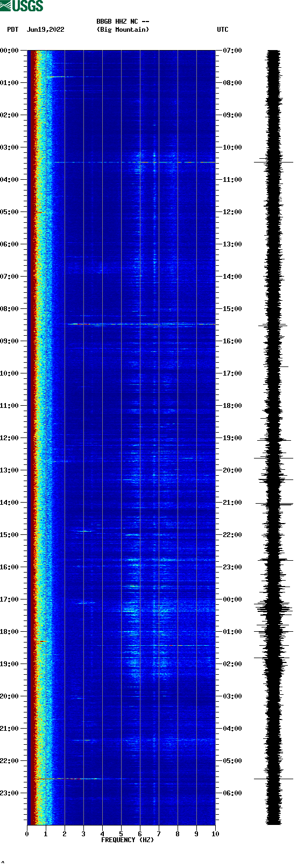Click the FREQUENCY (HZ) axis label
This screenshot has height=868, width=297.
pyautogui.click(x=128, y=840)
